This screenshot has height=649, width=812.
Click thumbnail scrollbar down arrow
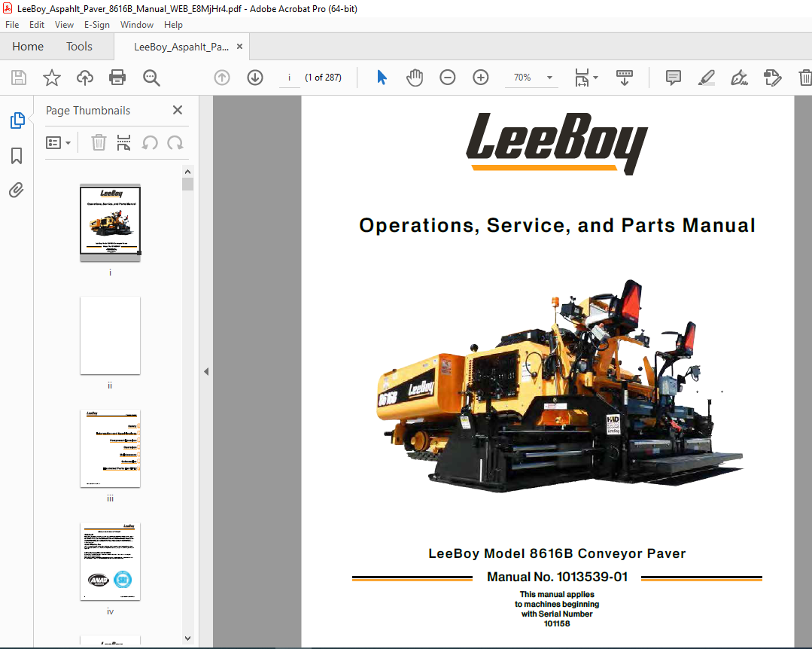187,638
